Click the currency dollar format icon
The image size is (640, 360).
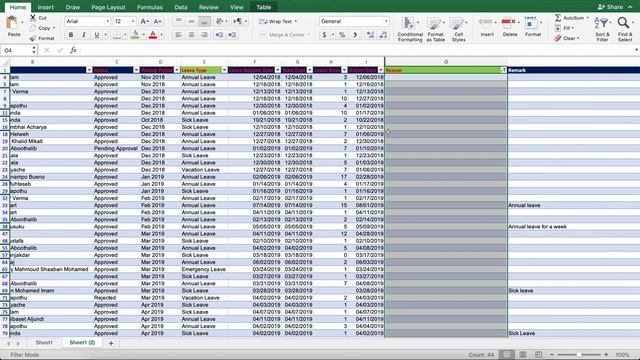coord(324,35)
